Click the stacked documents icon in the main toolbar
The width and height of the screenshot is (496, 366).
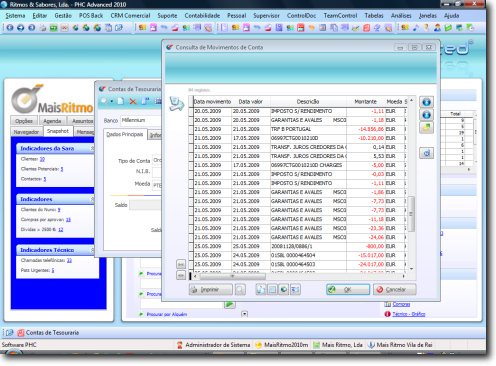[x=108, y=28]
